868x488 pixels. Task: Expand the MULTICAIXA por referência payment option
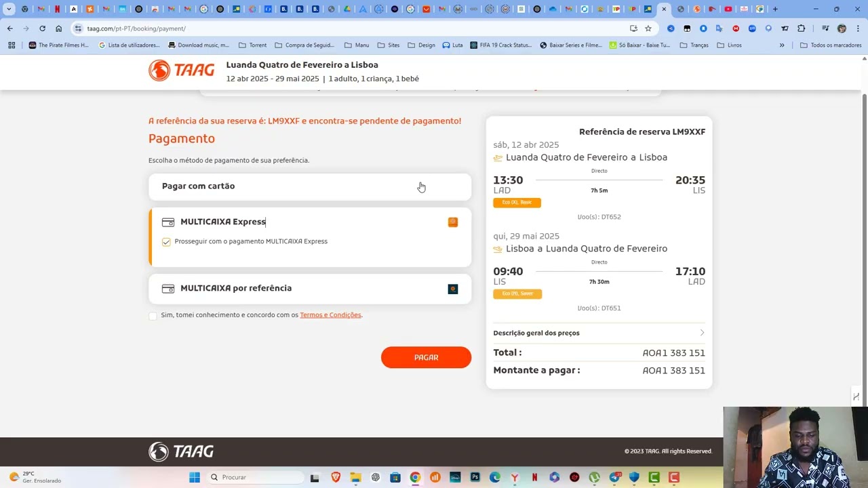tap(310, 289)
